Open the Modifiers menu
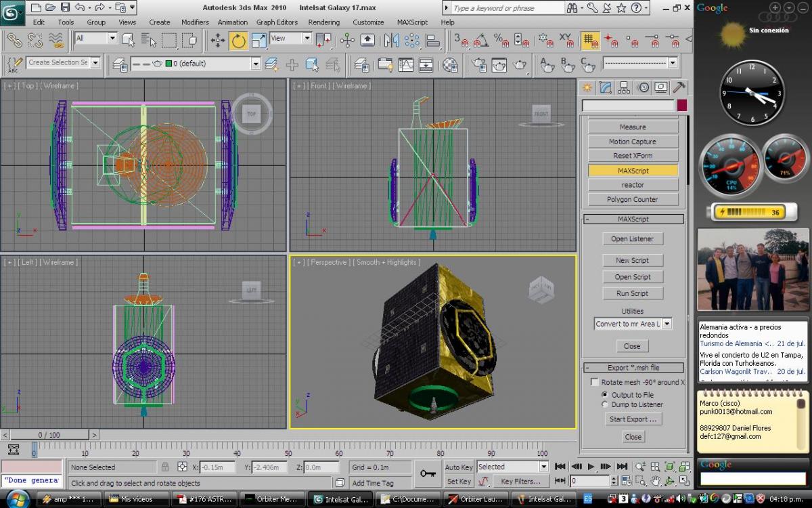This screenshot has height=508, width=812. click(195, 22)
